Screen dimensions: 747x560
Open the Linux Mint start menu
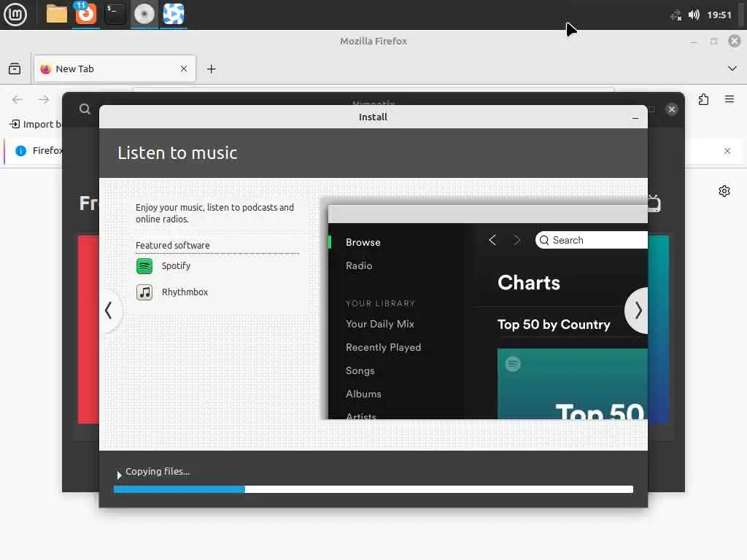pos(15,15)
